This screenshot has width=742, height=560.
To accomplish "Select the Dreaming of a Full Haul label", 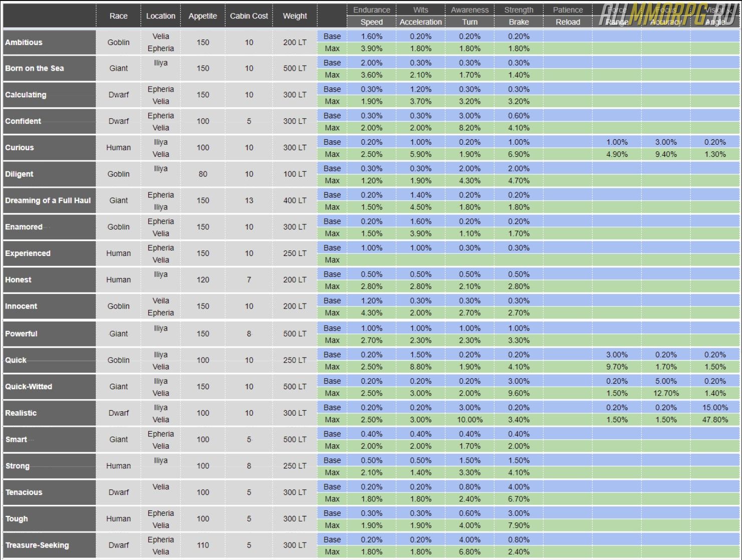I will [x=48, y=200].
